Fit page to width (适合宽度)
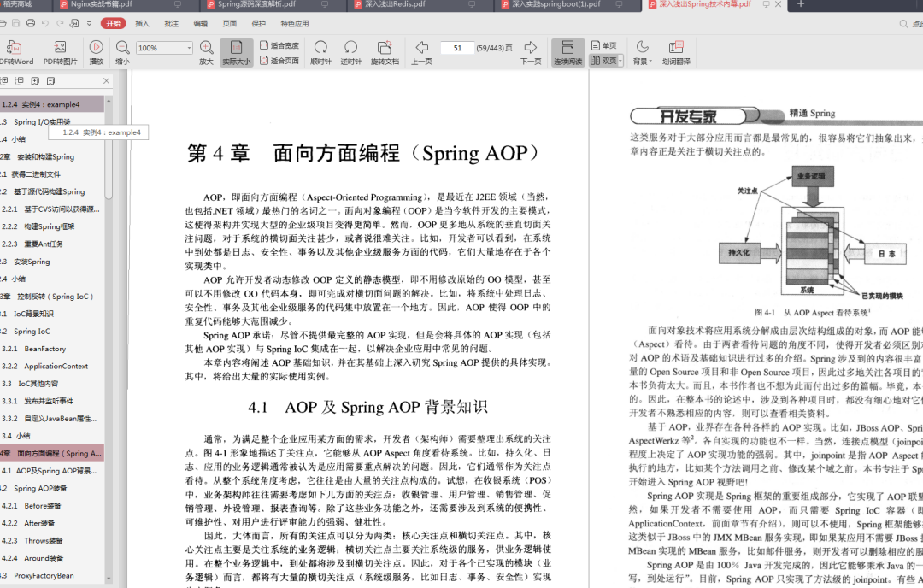923x588 pixels. coord(279,45)
